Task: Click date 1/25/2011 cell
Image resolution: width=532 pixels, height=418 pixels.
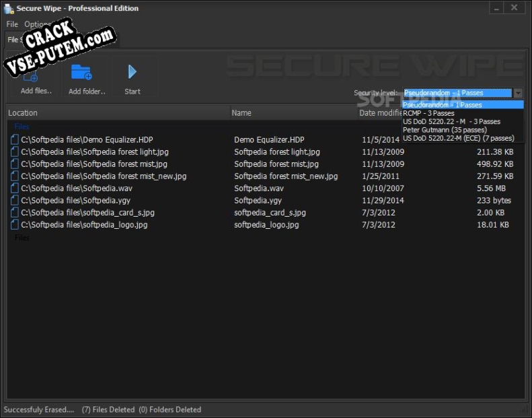Action: (381, 176)
